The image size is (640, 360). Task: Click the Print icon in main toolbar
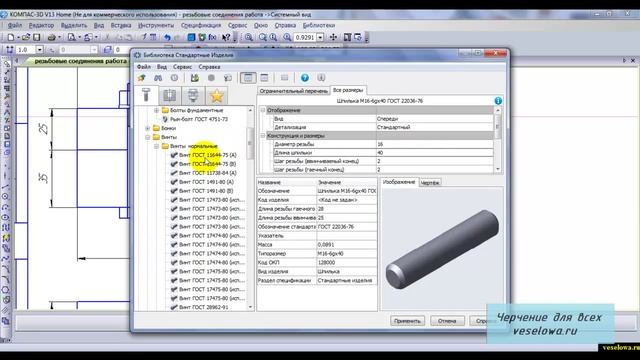coord(51,37)
